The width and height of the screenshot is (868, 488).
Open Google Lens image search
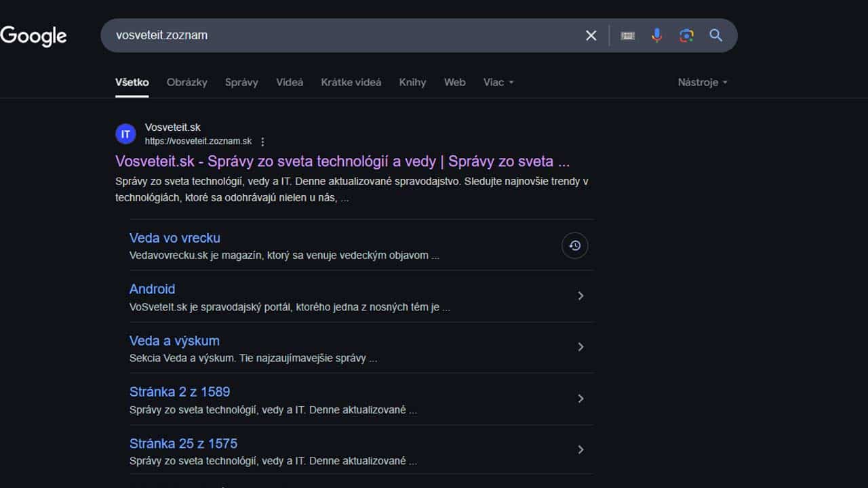pos(686,35)
